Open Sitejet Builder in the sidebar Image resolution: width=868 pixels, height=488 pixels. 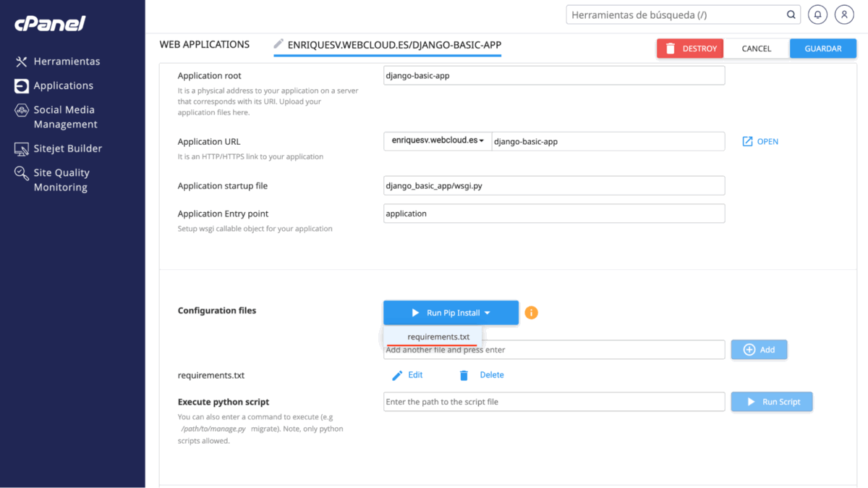click(x=68, y=148)
